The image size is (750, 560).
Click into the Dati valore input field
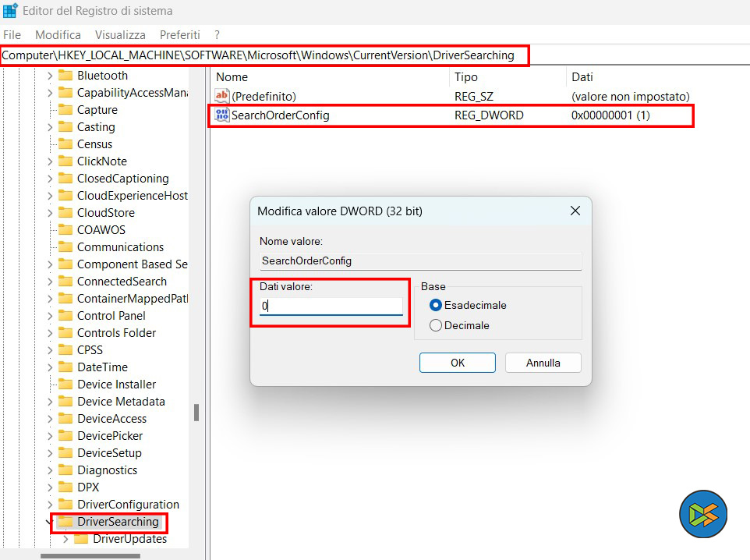331,306
